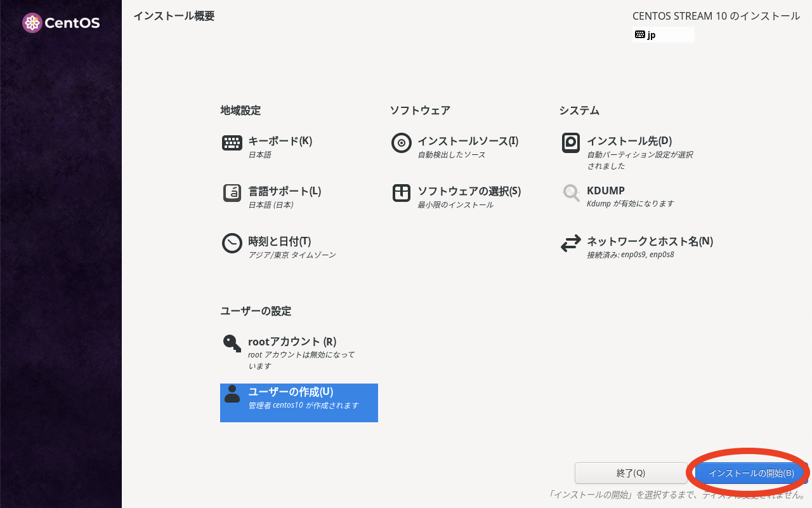The height and width of the screenshot is (508, 812).
Task: Click CENTOS STREAM 10 のインストール title text
Action: click(x=716, y=16)
